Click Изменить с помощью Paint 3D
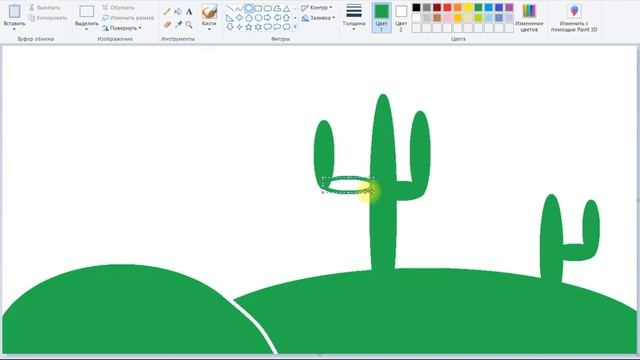Screen dimensions: 640x360 pyautogui.click(x=574, y=18)
